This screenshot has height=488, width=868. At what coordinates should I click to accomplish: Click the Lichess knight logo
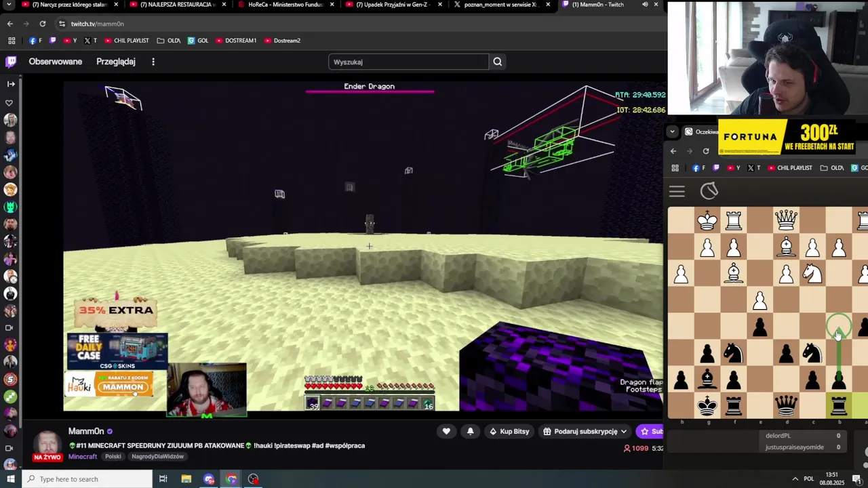click(709, 191)
